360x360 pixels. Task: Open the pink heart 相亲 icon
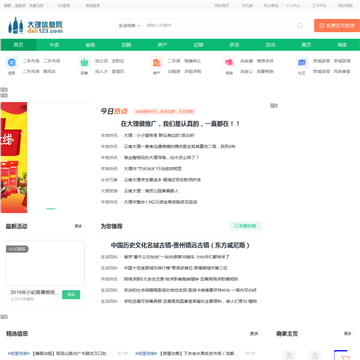tap(229, 62)
